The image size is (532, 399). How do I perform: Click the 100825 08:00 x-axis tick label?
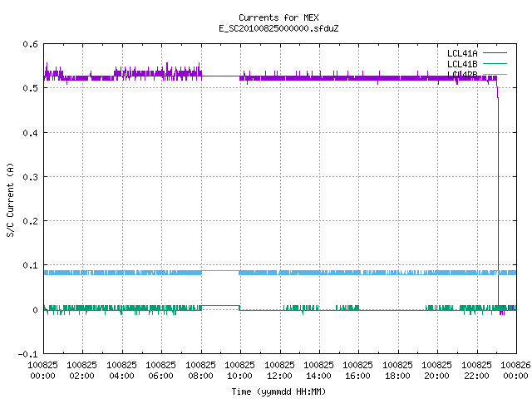coord(200,371)
